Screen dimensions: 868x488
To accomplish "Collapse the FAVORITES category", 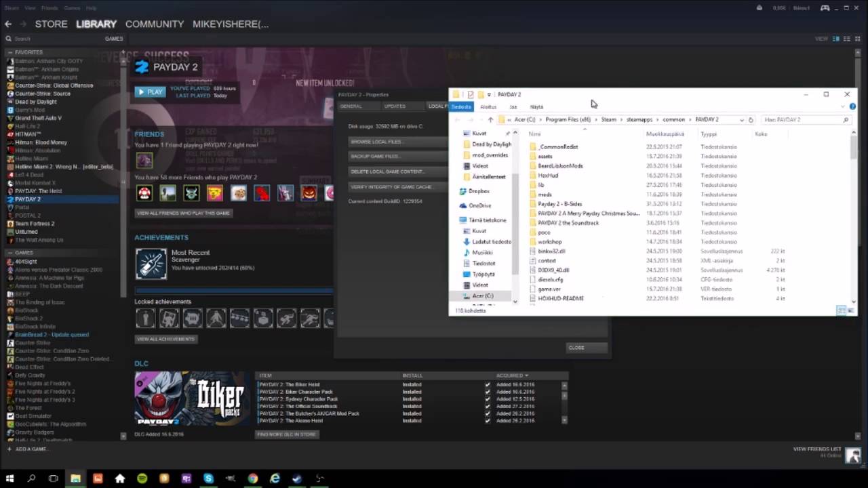I will coord(9,52).
